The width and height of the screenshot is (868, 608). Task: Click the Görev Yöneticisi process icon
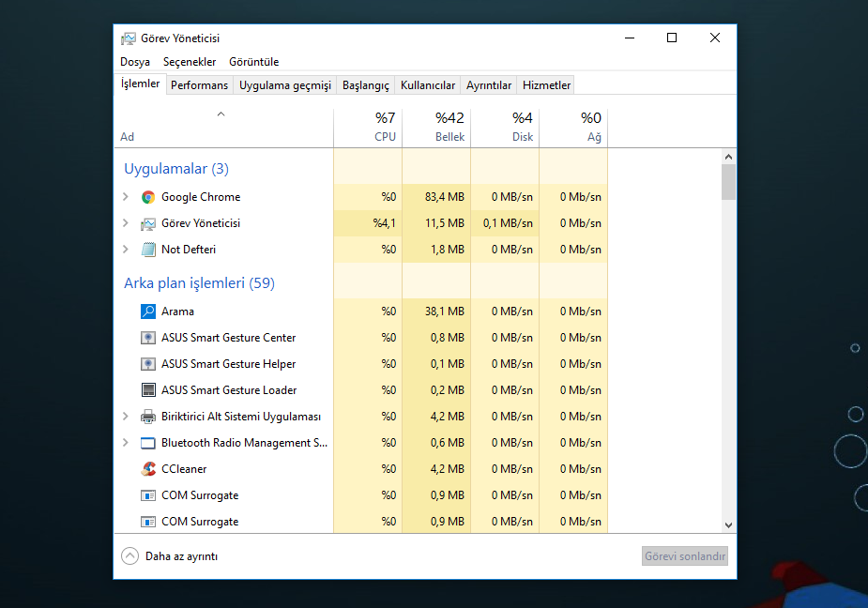click(x=148, y=223)
